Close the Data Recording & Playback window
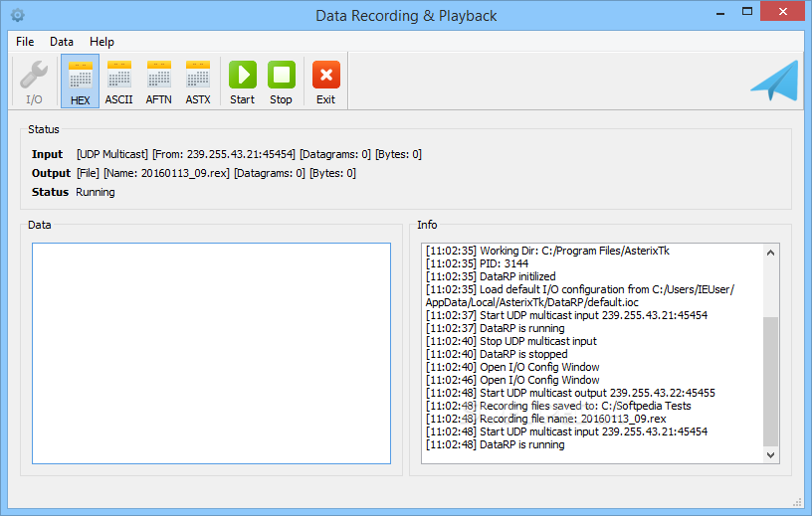 [x=782, y=11]
